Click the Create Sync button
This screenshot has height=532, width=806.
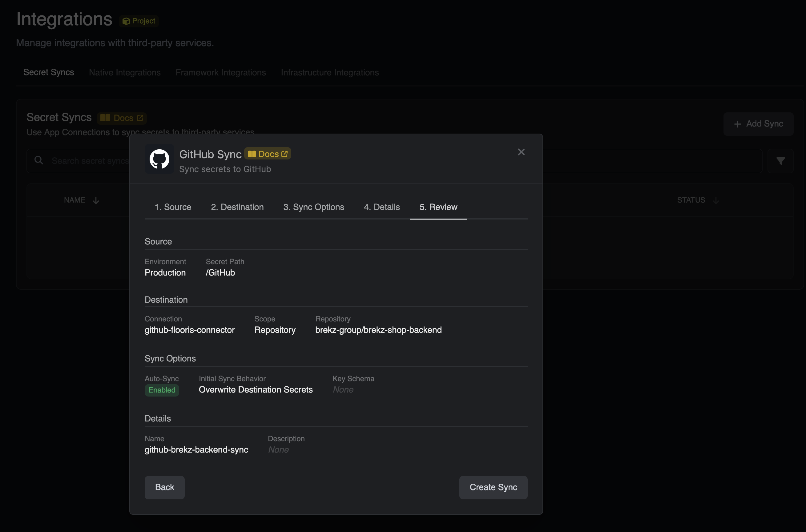[x=493, y=487]
